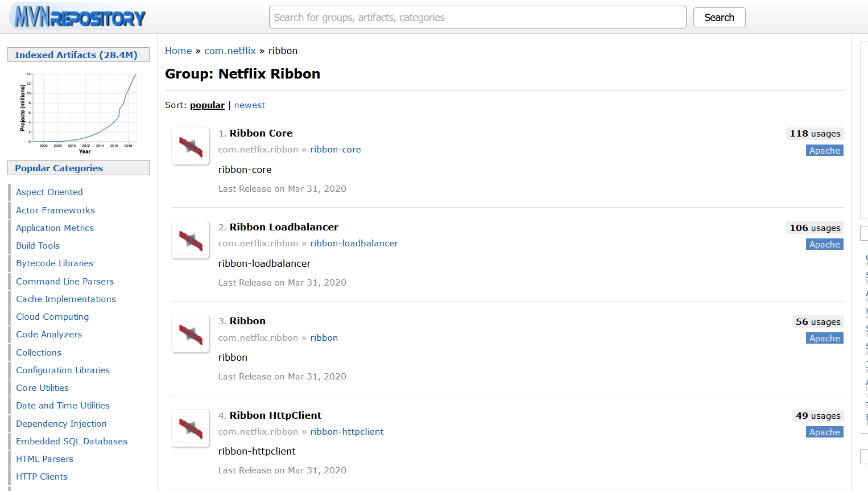
Task: Click the Apache license tag for Ribbon Core
Action: pos(825,150)
